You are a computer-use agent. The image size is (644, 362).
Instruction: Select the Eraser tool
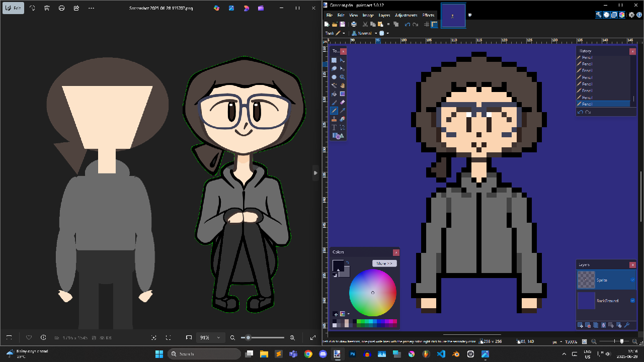[342, 102]
